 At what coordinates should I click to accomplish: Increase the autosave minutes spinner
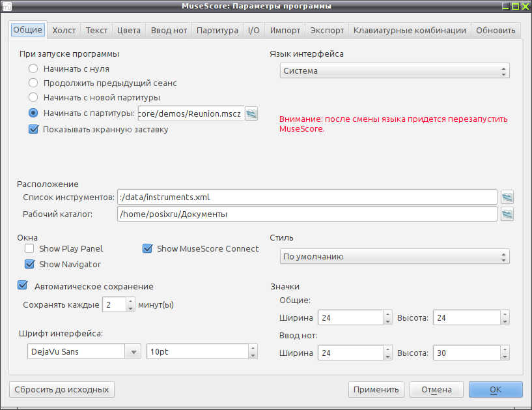pos(131,301)
